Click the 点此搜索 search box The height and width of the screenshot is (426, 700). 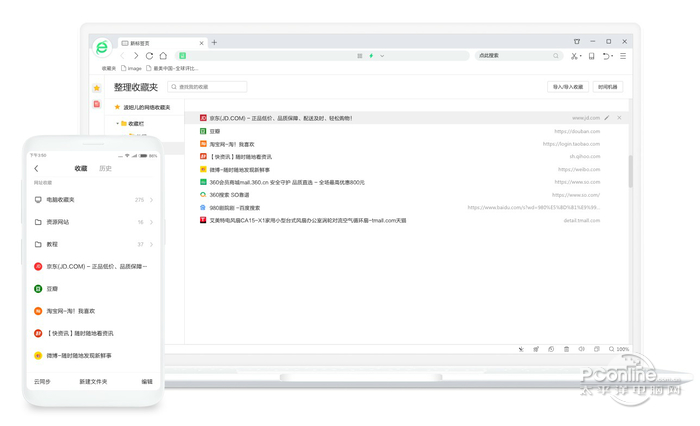[x=518, y=56]
